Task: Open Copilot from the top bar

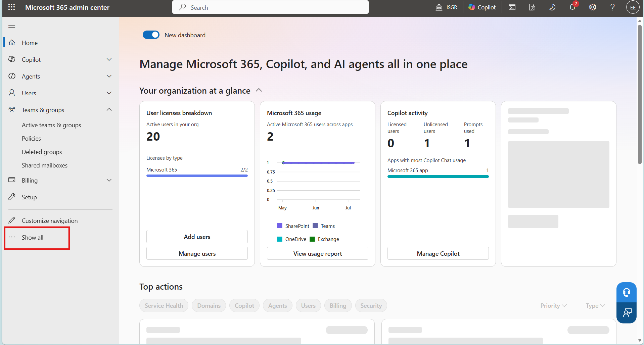Action: tap(482, 7)
